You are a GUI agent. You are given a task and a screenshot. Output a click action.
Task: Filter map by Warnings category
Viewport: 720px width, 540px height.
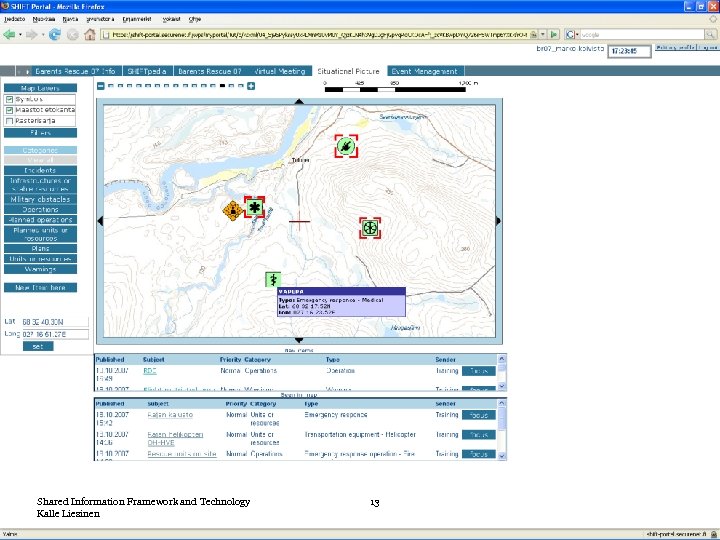[40, 269]
